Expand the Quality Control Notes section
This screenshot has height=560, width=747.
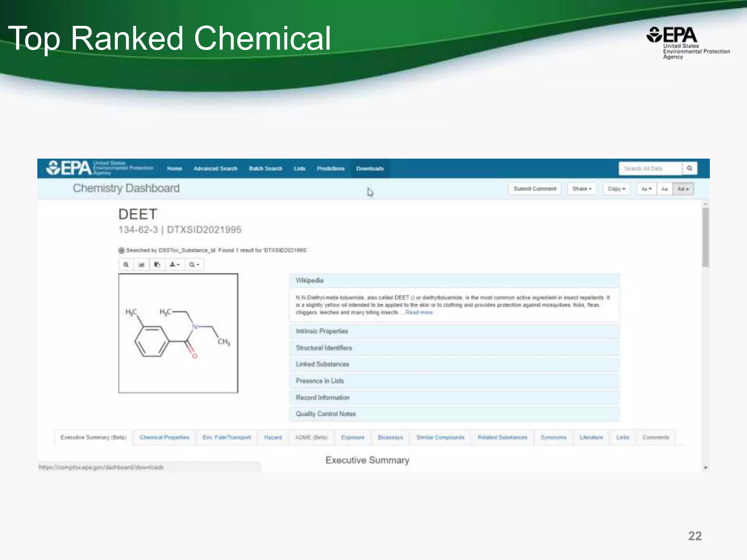pos(454,414)
